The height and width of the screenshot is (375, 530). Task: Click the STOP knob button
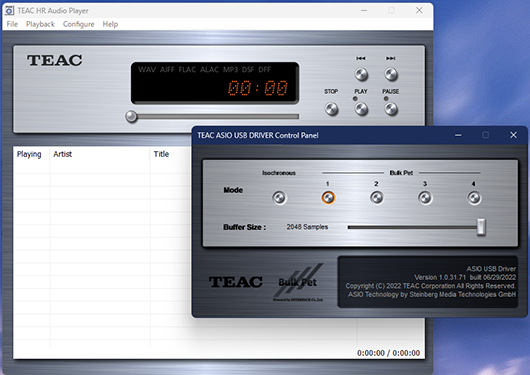(x=331, y=109)
